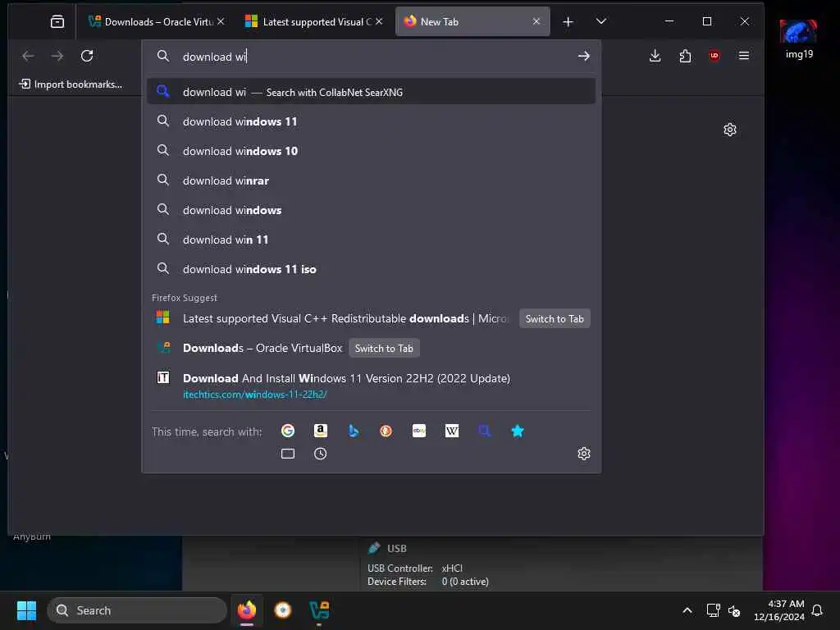The width and height of the screenshot is (840, 630).
Task: Go forward one page
Action: 57,56
